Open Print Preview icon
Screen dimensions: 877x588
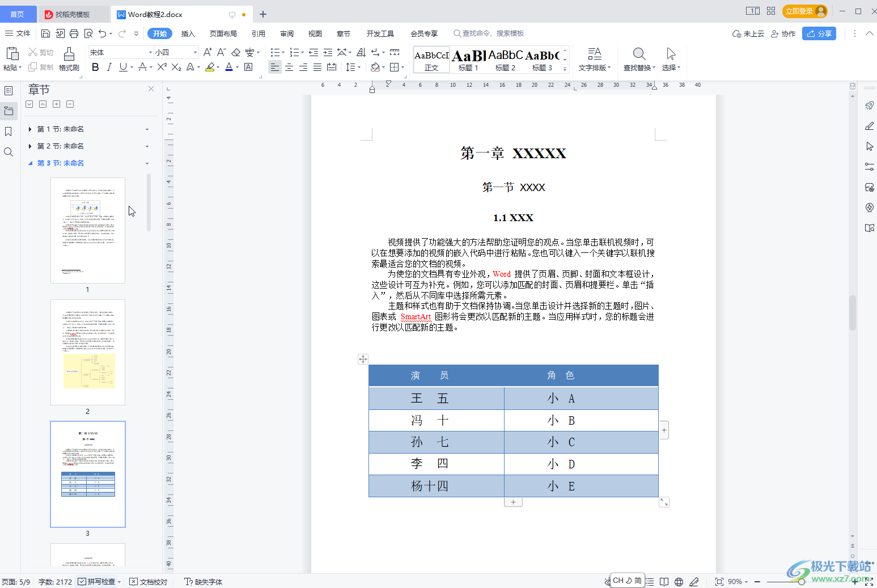pyautogui.click(x=88, y=33)
